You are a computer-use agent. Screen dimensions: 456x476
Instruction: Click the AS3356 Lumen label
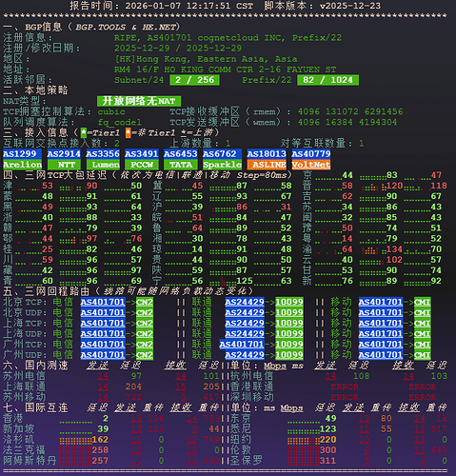[x=103, y=159]
